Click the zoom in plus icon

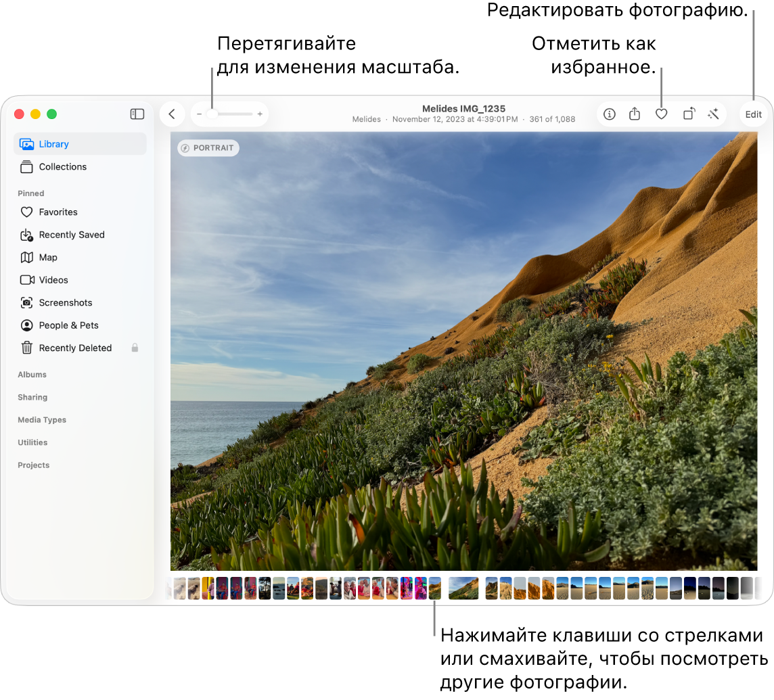[260, 114]
